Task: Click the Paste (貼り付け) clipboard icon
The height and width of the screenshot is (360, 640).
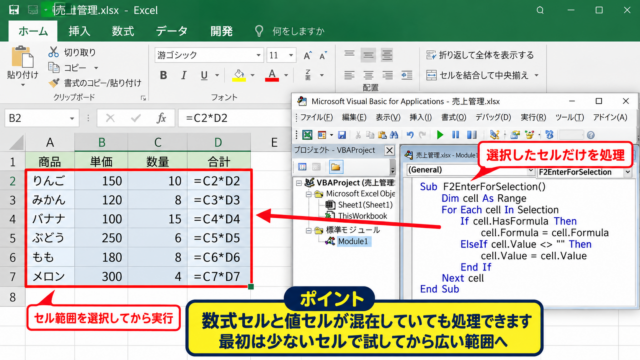Action: (x=22, y=57)
